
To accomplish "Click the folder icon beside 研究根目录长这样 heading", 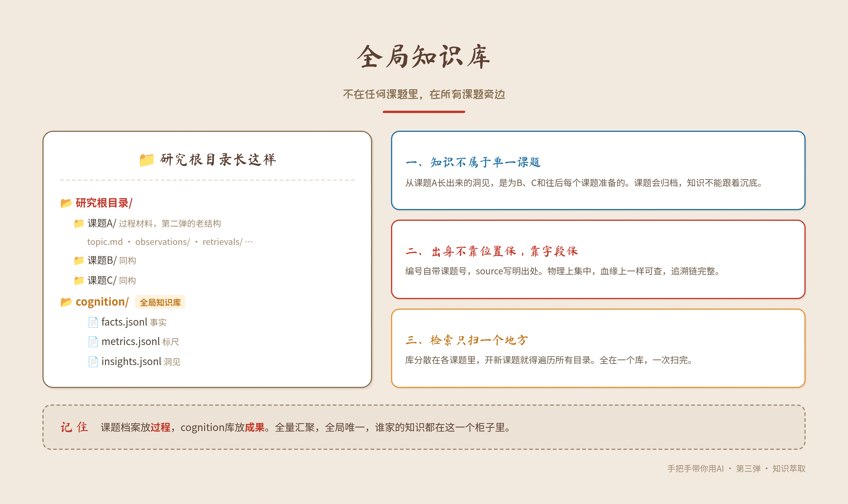I will tap(147, 160).
